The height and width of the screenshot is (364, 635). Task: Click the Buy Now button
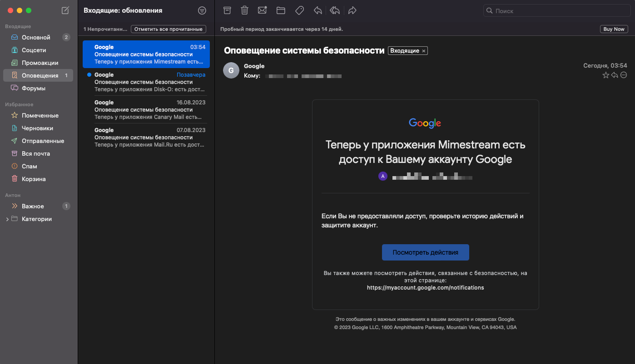[x=614, y=29]
